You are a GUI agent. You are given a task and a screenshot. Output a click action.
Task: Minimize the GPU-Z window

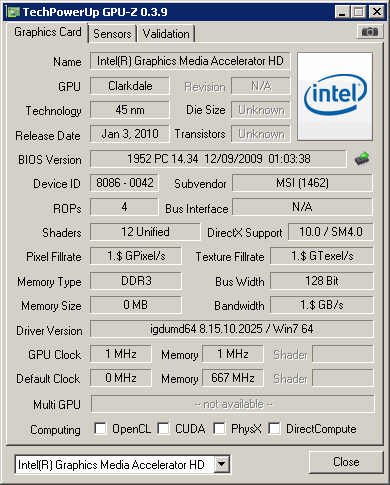[x=342, y=12]
